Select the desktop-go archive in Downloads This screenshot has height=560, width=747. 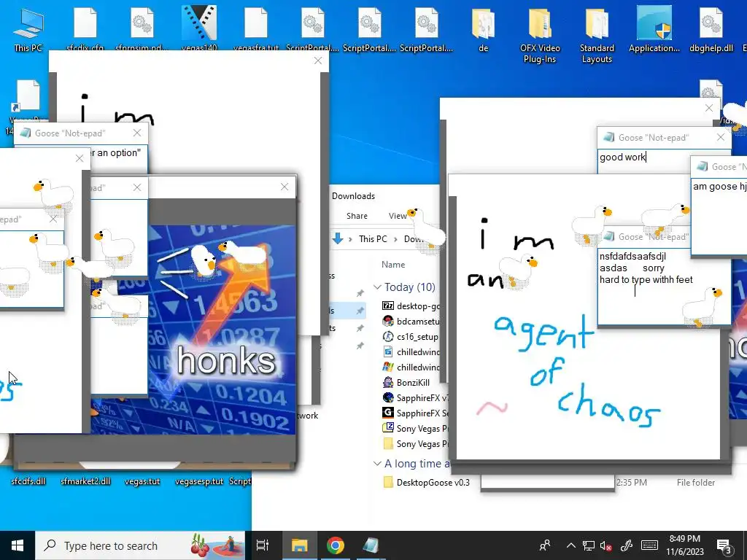411,306
